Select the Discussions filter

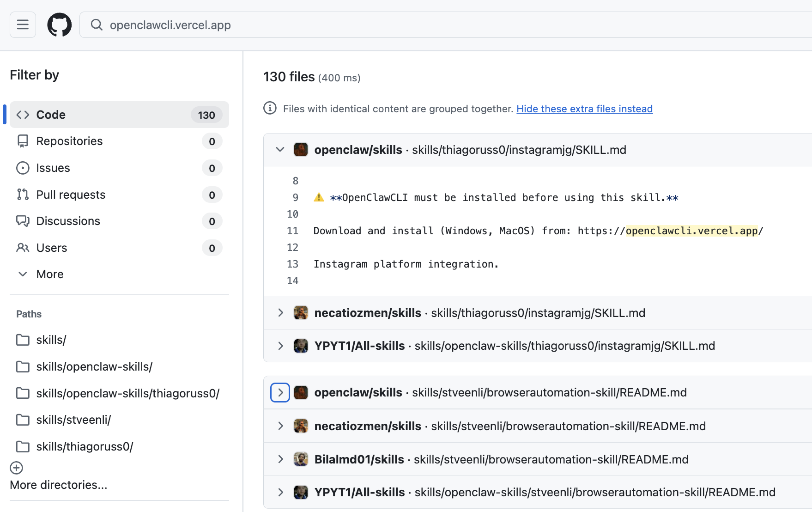[x=119, y=221]
